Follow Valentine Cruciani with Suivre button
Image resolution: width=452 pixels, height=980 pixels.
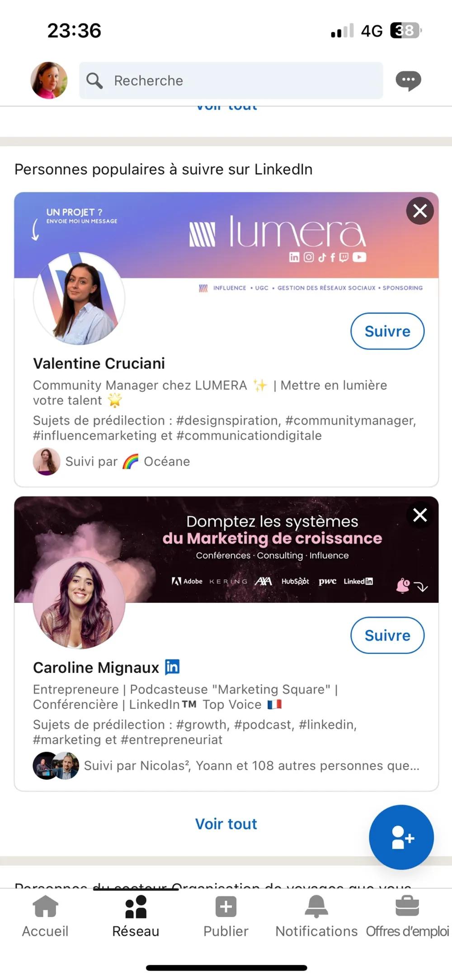pos(387,331)
